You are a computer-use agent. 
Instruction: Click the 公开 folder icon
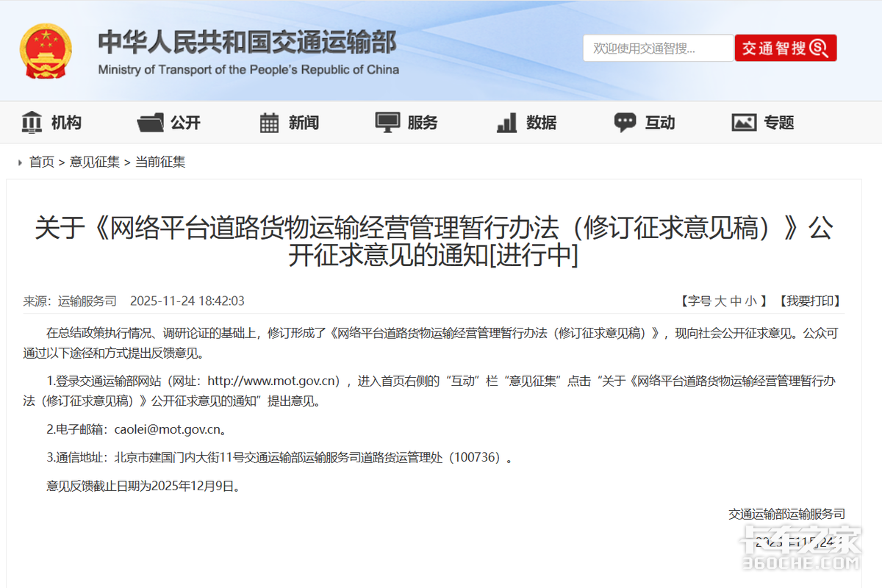[x=150, y=123]
